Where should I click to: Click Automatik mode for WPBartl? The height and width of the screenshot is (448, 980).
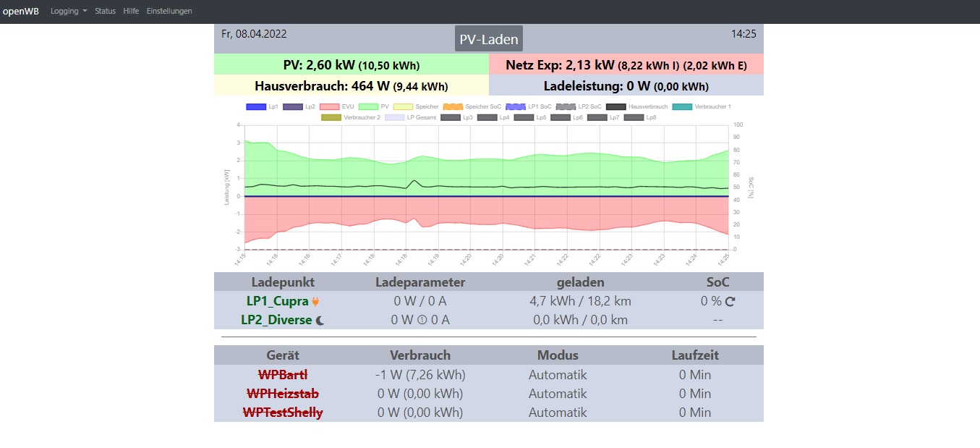point(558,375)
